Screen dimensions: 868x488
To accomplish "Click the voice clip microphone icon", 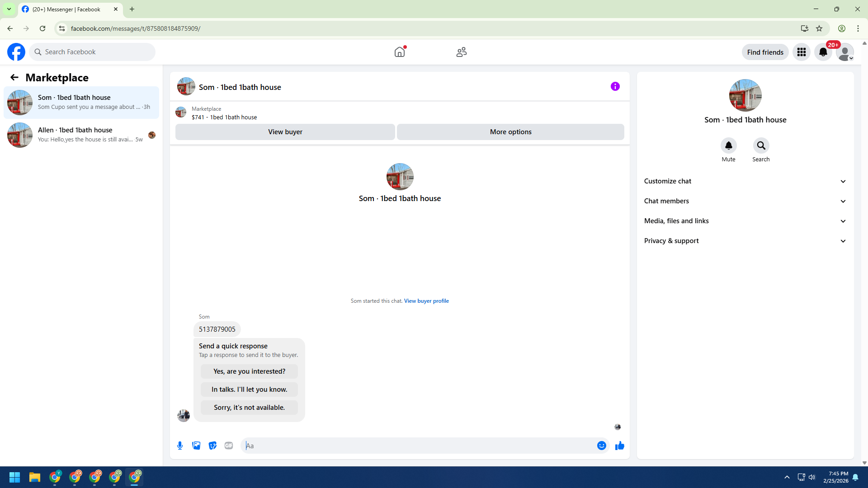I will point(180,446).
